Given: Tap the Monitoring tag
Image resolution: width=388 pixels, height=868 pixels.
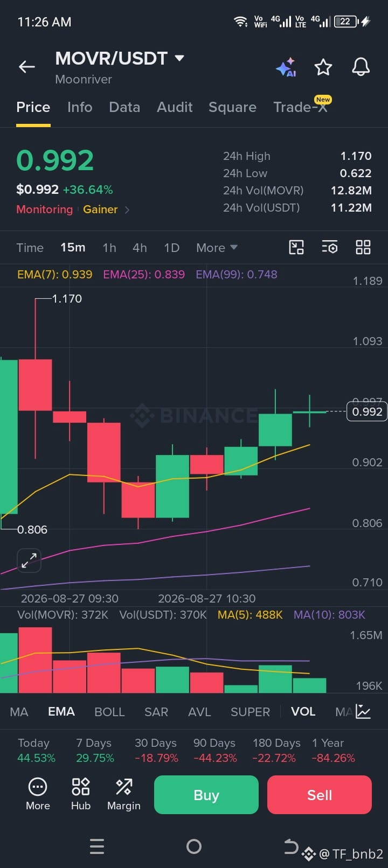Looking at the screenshot, I should [x=44, y=209].
